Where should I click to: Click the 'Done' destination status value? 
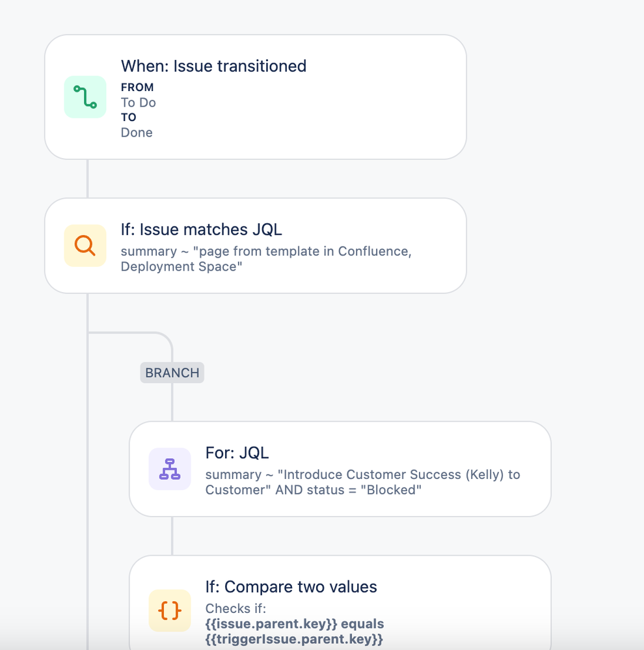coord(137,133)
